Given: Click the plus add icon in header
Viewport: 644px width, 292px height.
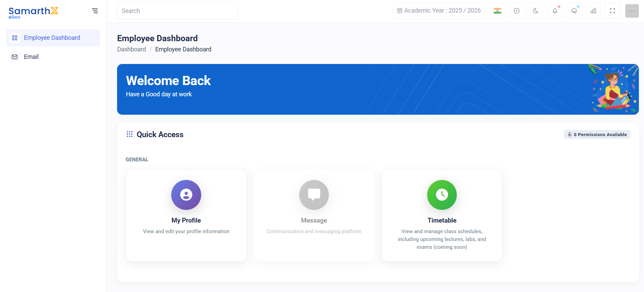Looking at the screenshot, I should pyautogui.click(x=517, y=11).
